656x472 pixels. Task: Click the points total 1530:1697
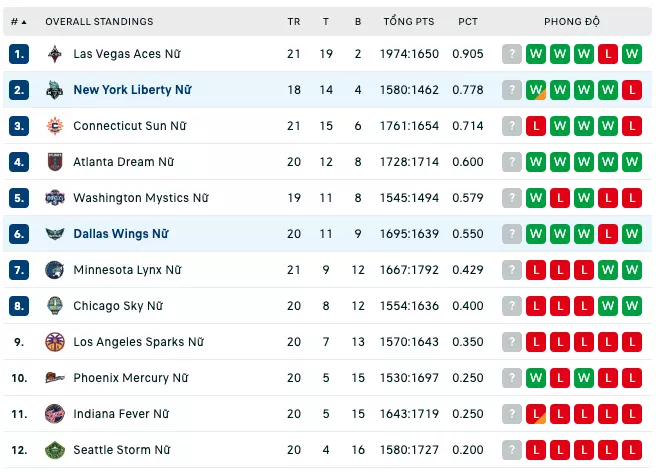tap(409, 378)
